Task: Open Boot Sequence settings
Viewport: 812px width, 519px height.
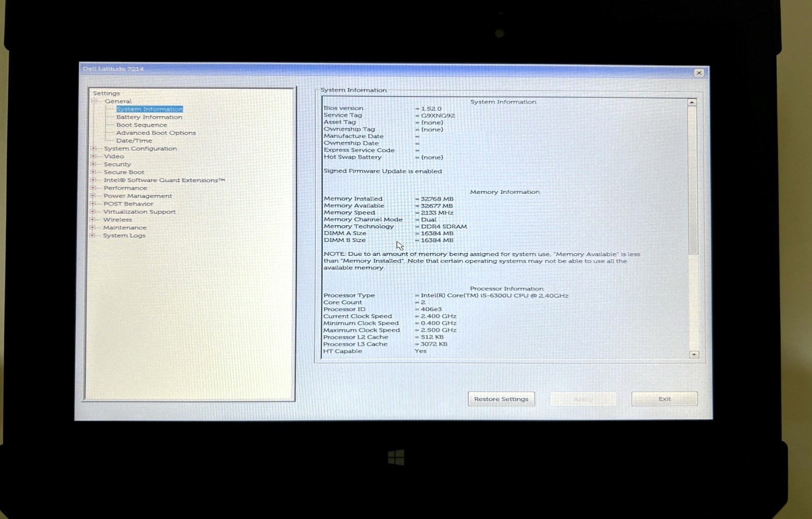Action: coord(142,125)
